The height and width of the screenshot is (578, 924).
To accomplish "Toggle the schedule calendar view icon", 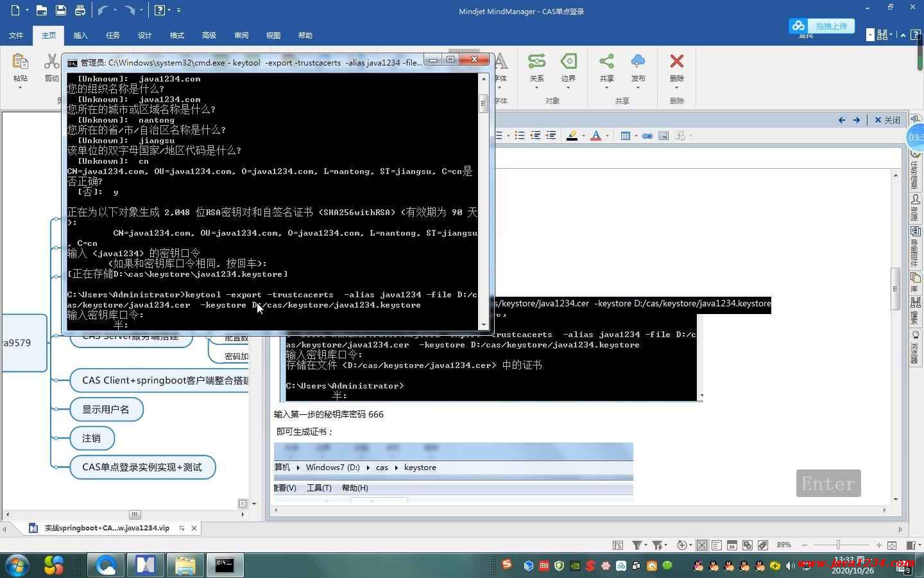I will [x=732, y=545].
